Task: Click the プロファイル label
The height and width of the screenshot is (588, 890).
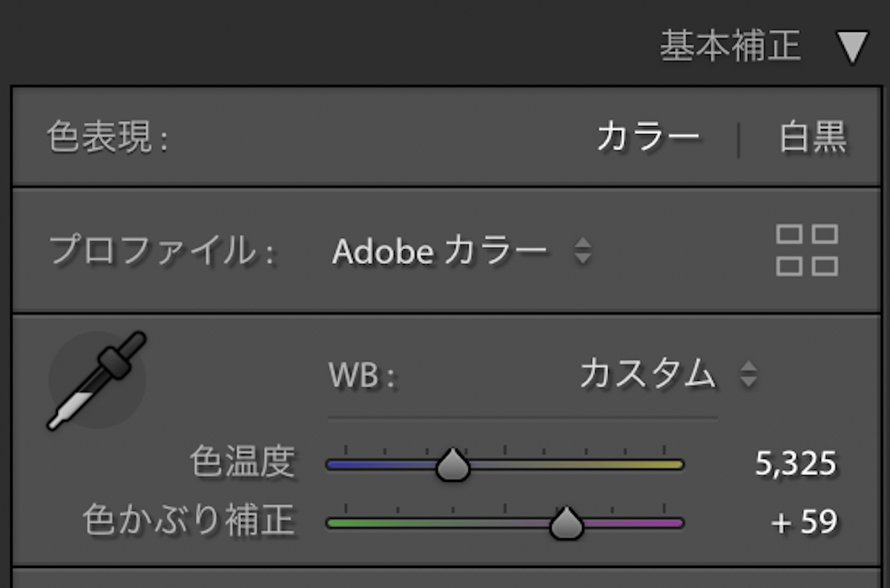Action: (x=162, y=252)
